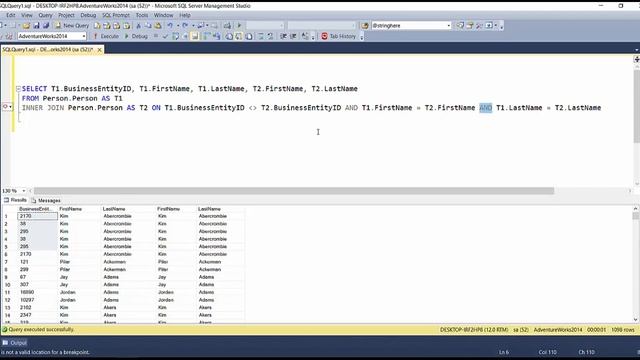Select cell 2170 in result row 1

coord(37,216)
